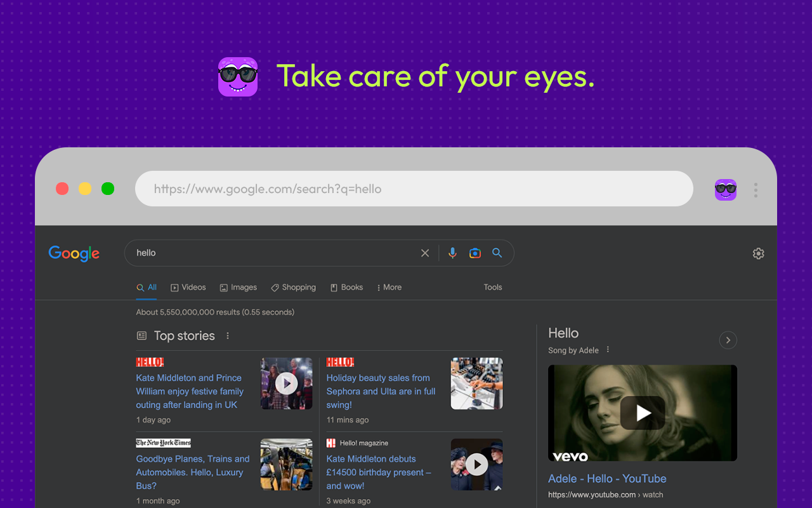Open the browser three-dot menu
The height and width of the screenshot is (508, 812).
pyautogui.click(x=756, y=190)
